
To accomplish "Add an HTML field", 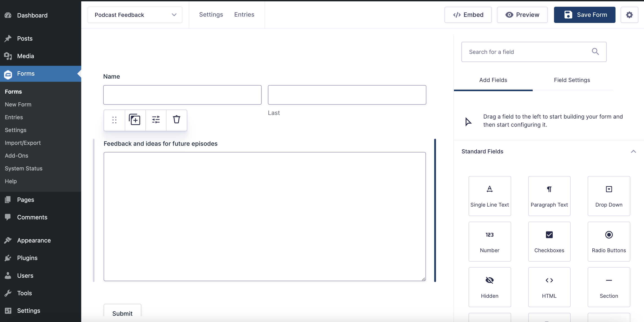I will 549,287.
